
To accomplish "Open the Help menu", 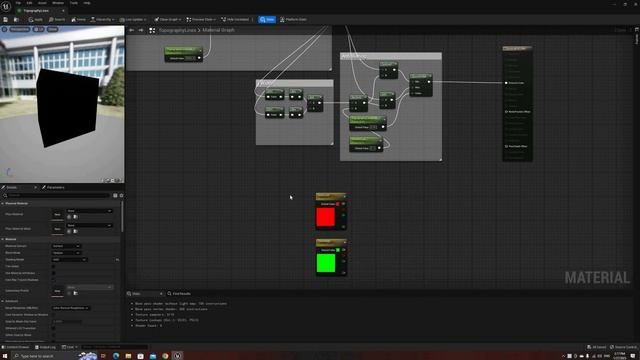I will coord(87,3).
